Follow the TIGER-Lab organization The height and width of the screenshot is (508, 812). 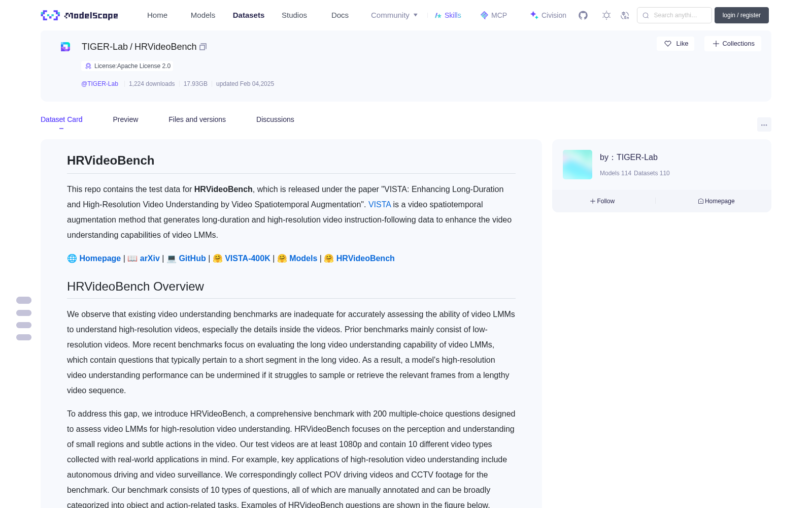(x=602, y=201)
